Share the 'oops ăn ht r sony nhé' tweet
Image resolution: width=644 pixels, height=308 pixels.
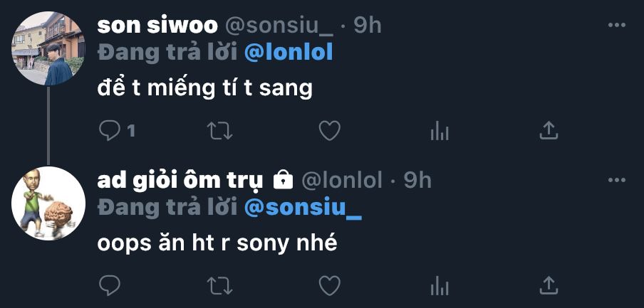(548, 285)
